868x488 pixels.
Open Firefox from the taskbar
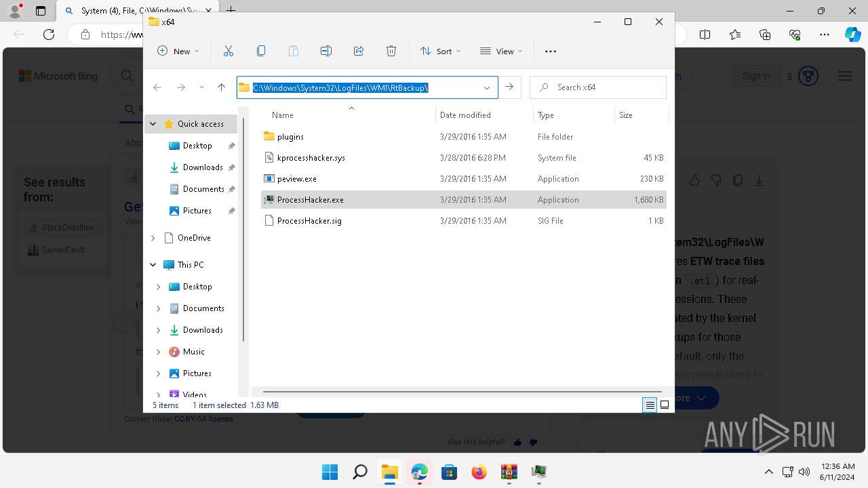479,472
